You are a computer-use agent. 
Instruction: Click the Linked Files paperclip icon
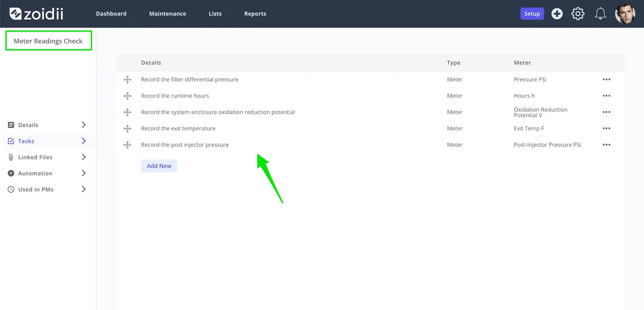11,157
